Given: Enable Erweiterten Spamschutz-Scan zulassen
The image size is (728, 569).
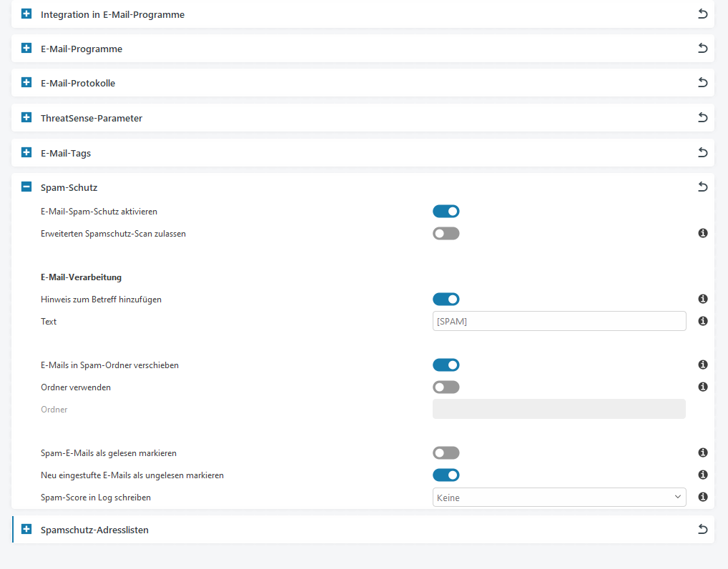Looking at the screenshot, I should [x=446, y=234].
